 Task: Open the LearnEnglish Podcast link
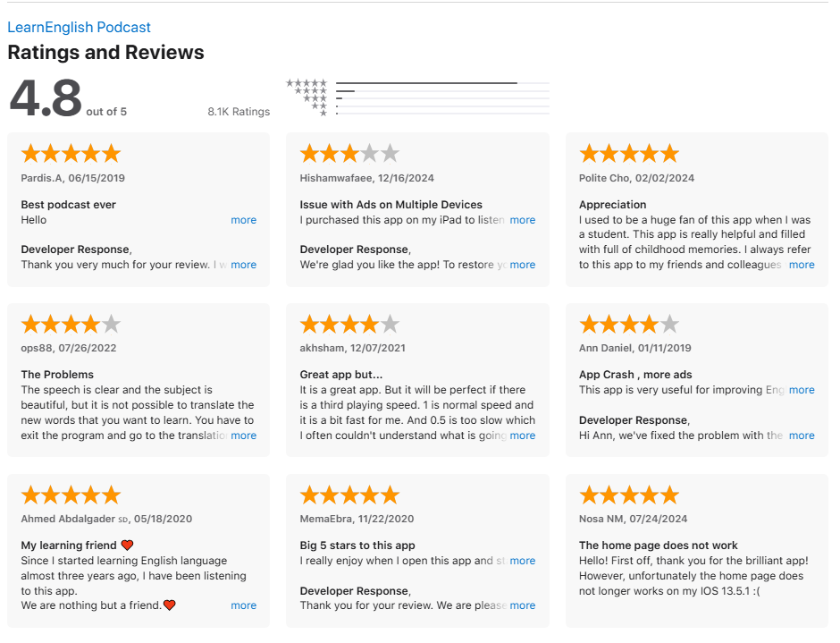click(79, 28)
